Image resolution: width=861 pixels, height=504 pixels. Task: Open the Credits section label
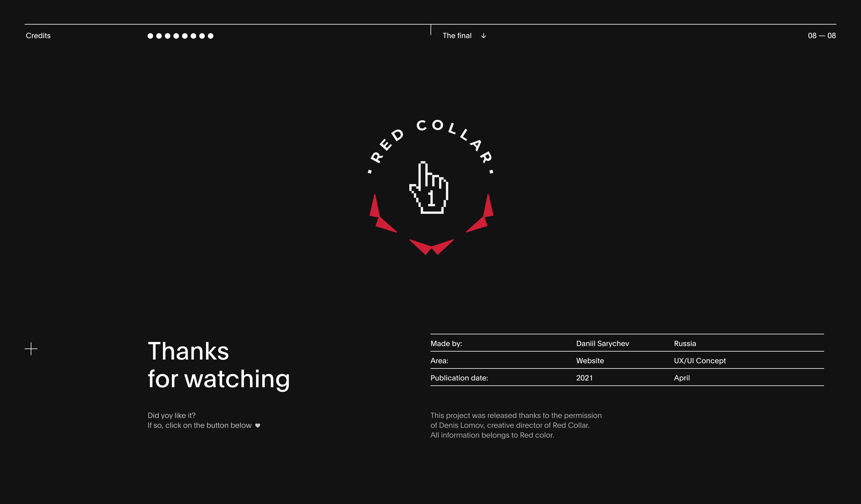pyautogui.click(x=38, y=36)
